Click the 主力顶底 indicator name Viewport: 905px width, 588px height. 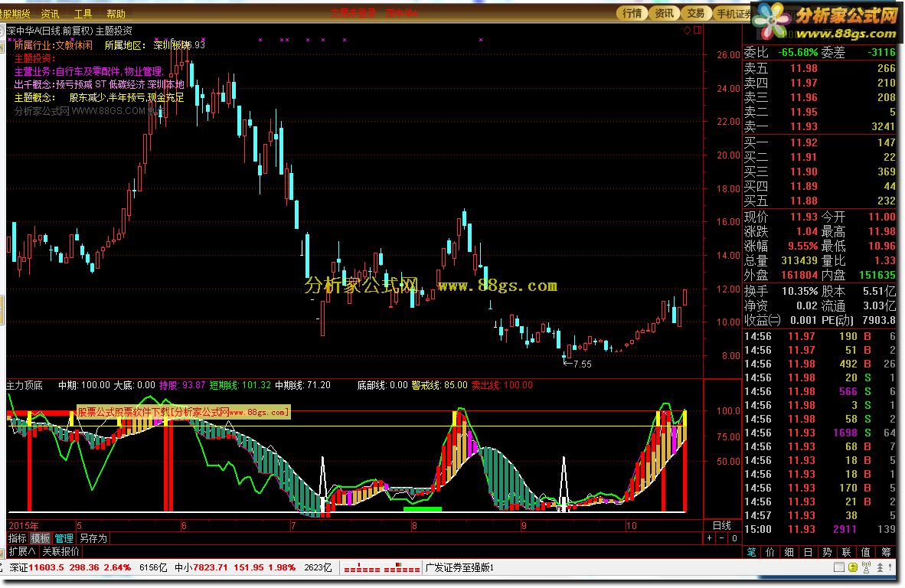click(x=25, y=385)
